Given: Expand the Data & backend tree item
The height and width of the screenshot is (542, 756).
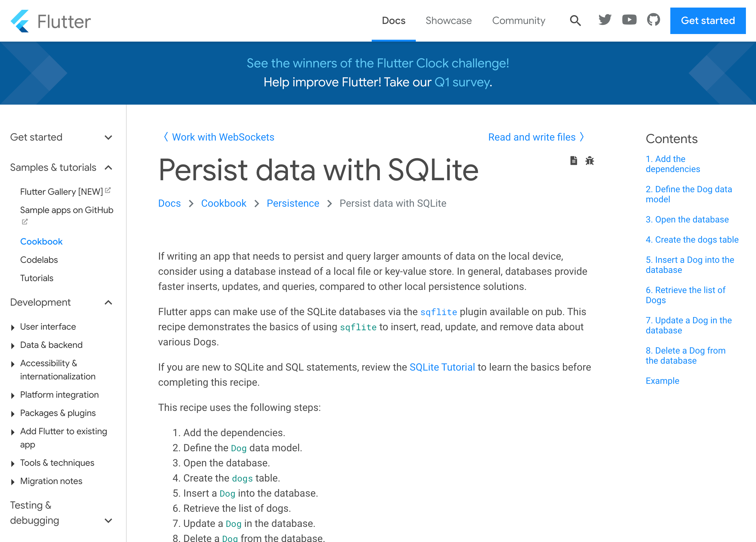Looking at the screenshot, I should pyautogui.click(x=13, y=346).
